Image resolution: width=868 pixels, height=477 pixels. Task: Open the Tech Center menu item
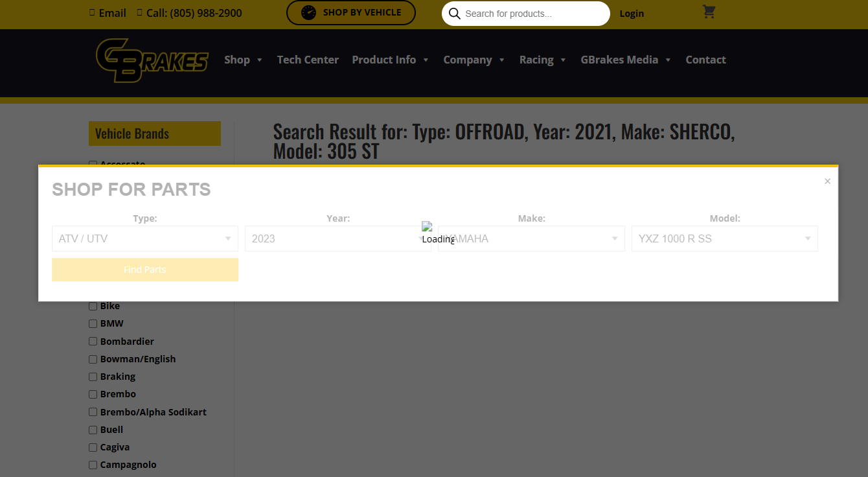[308, 60]
